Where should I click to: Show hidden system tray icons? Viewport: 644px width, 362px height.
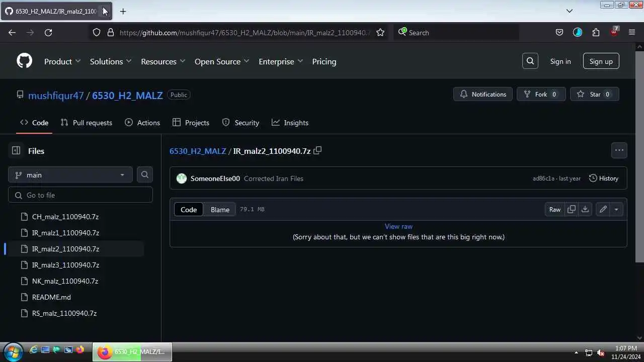(576, 352)
